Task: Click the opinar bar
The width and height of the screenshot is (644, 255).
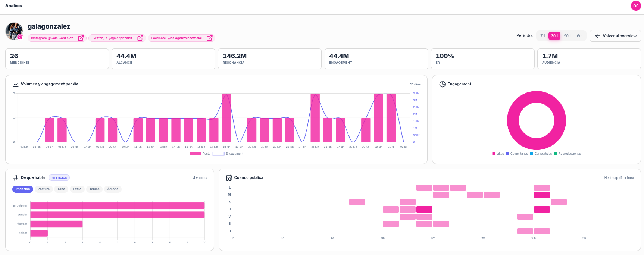Action: pyautogui.click(x=39, y=233)
